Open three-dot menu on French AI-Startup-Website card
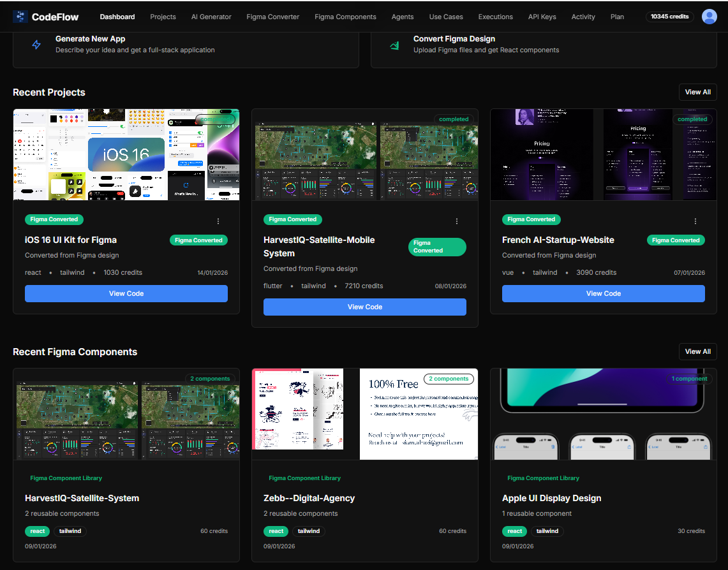This screenshot has width=728, height=570. pyautogui.click(x=695, y=221)
